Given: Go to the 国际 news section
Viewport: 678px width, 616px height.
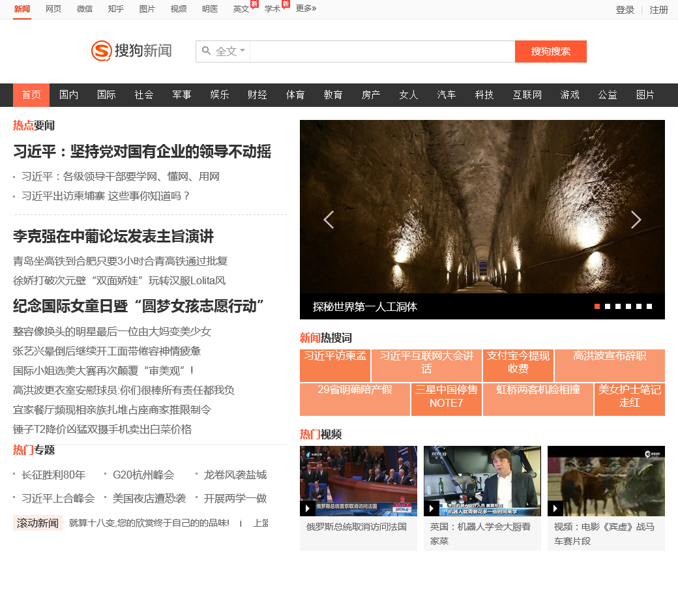Looking at the screenshot, I should [x=106, y=95].
